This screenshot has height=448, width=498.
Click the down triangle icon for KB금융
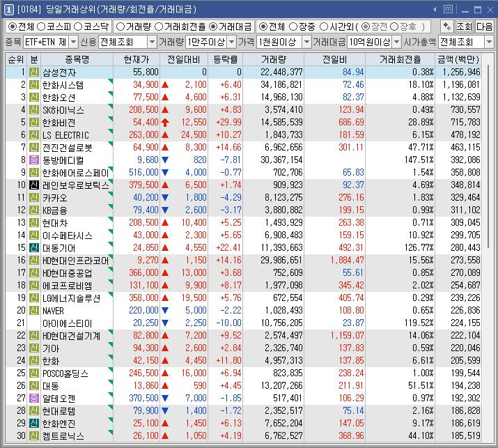pos(165,210)
